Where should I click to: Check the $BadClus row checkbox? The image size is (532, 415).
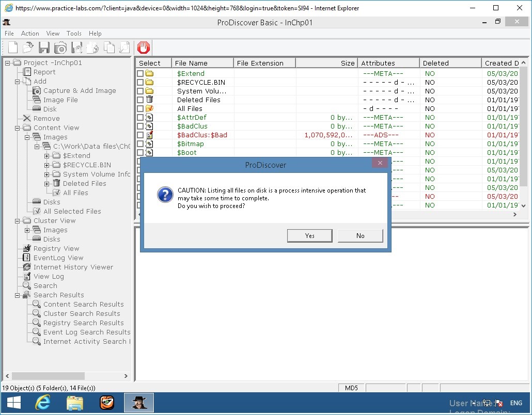point(140,126)
